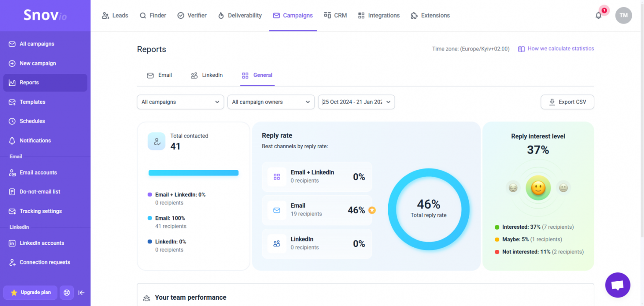Open the Deliverability menu
The width and height of the screenshot is (644, 306).
point(240,16)
